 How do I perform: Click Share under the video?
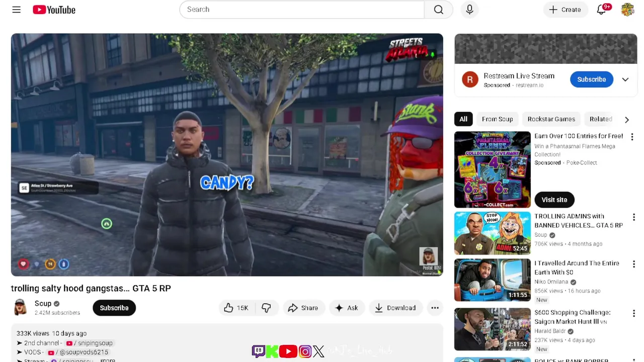(x=303, y=308)
